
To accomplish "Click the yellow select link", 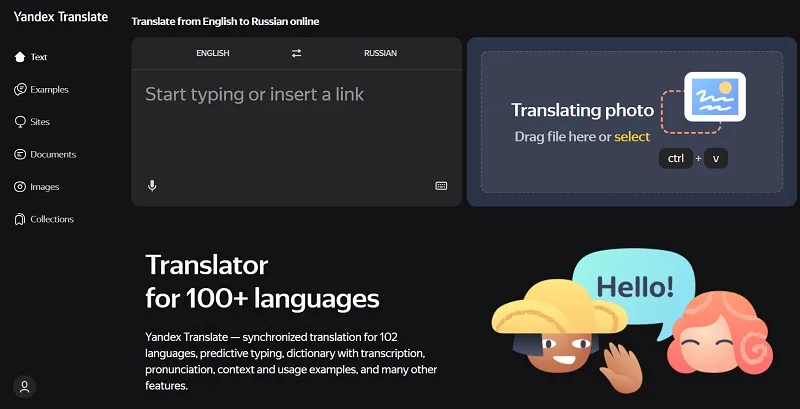I will pos(632,137).
